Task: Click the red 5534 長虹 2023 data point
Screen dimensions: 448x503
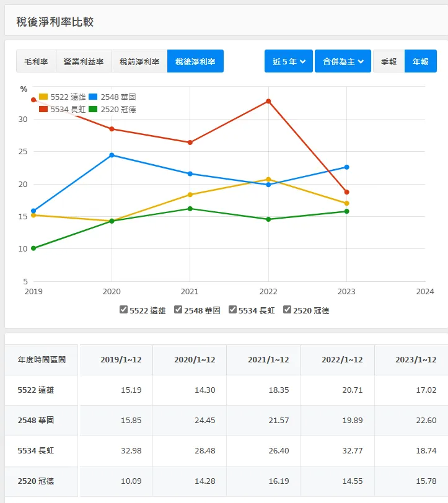Action: 346,192
